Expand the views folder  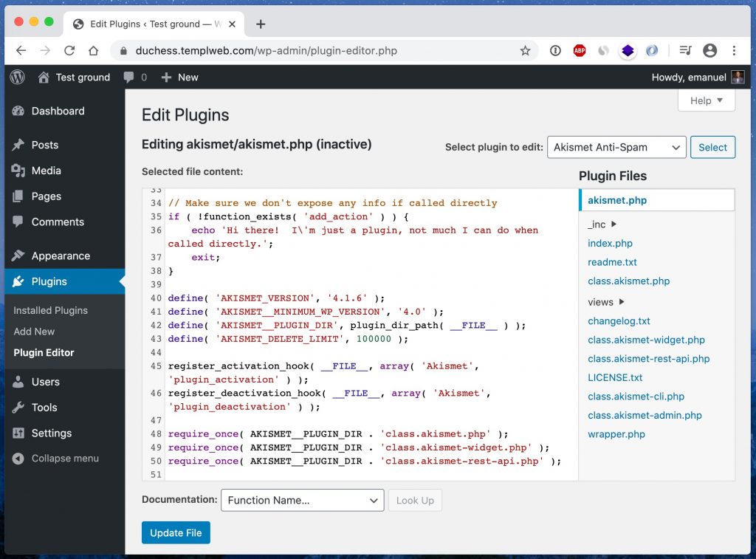tap(606, 302)
